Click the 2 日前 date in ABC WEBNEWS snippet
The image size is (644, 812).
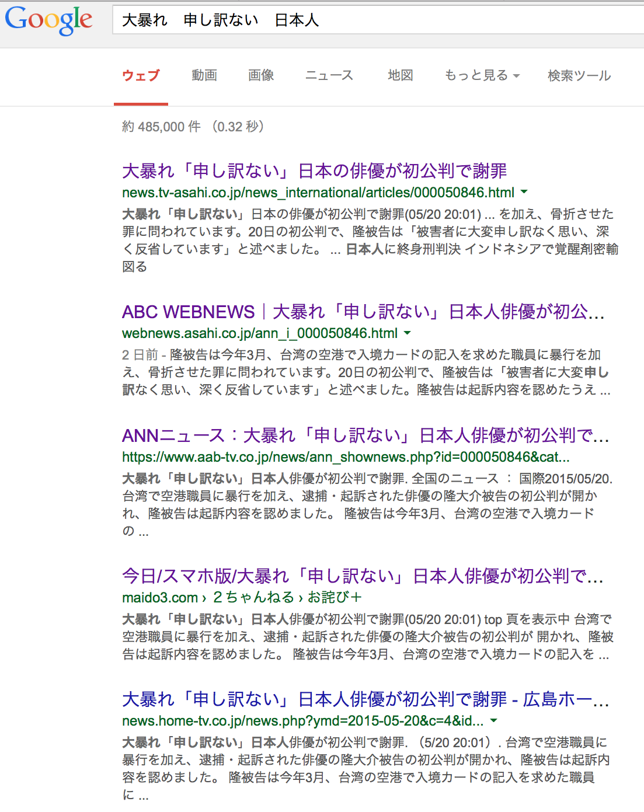click(140, 354)
